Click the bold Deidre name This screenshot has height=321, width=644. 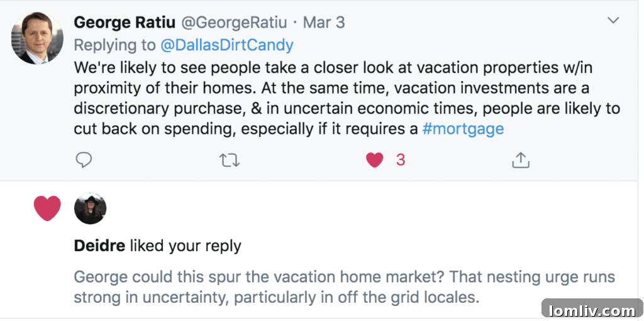point(99,246)
